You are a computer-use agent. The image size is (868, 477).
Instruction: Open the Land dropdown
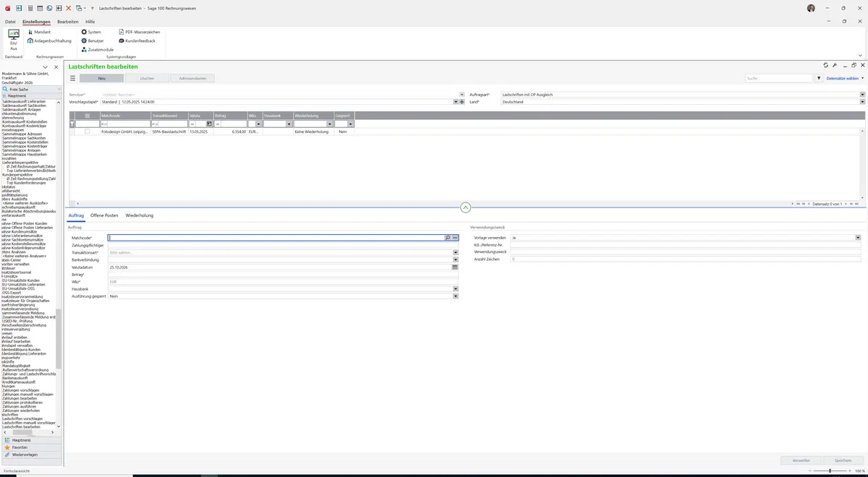pyautogui.click(x=862, y=102)
